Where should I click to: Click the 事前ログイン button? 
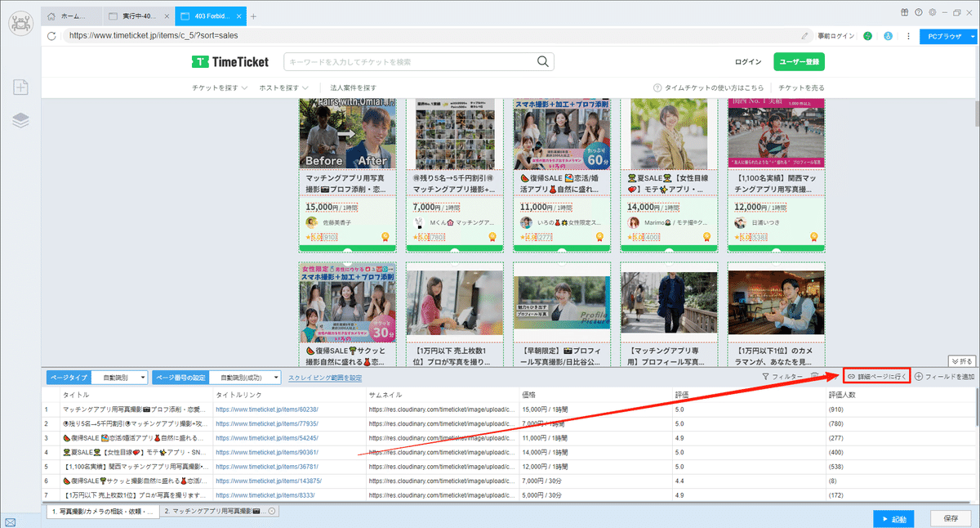pos(835,36)
